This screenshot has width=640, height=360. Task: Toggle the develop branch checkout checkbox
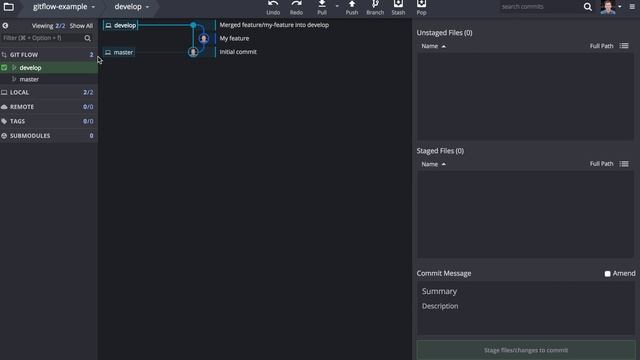click(4, 68)
